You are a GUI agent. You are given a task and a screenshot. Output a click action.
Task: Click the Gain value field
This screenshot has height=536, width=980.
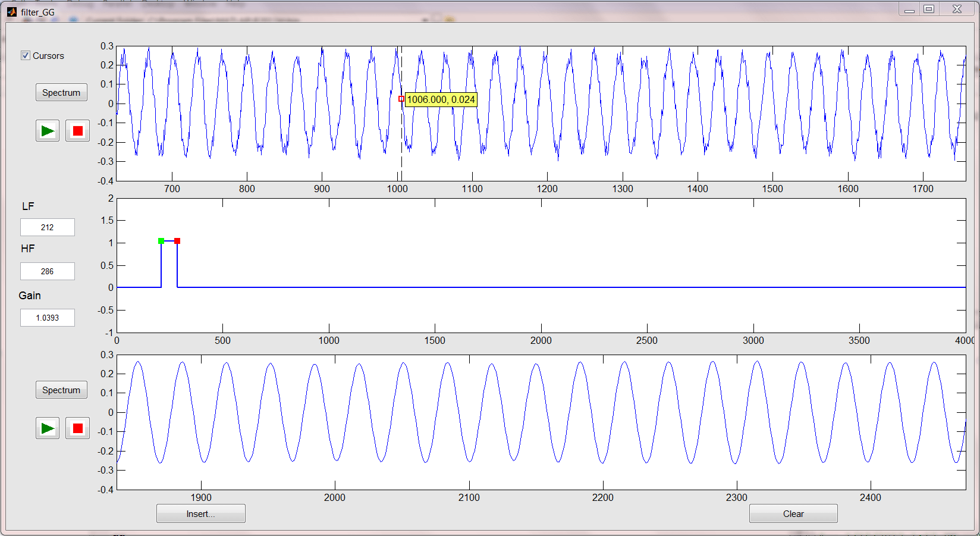pos(47,317)
